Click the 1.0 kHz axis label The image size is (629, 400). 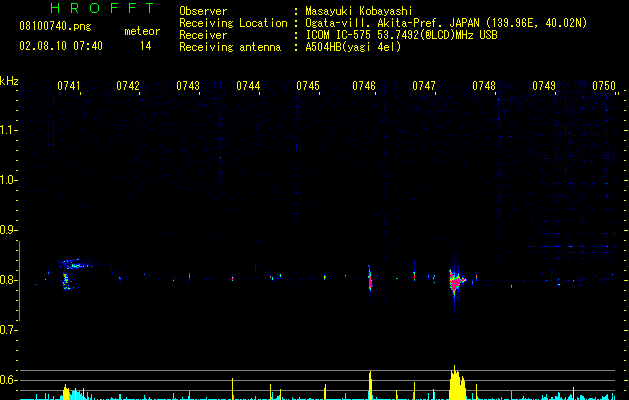(8, 180)
